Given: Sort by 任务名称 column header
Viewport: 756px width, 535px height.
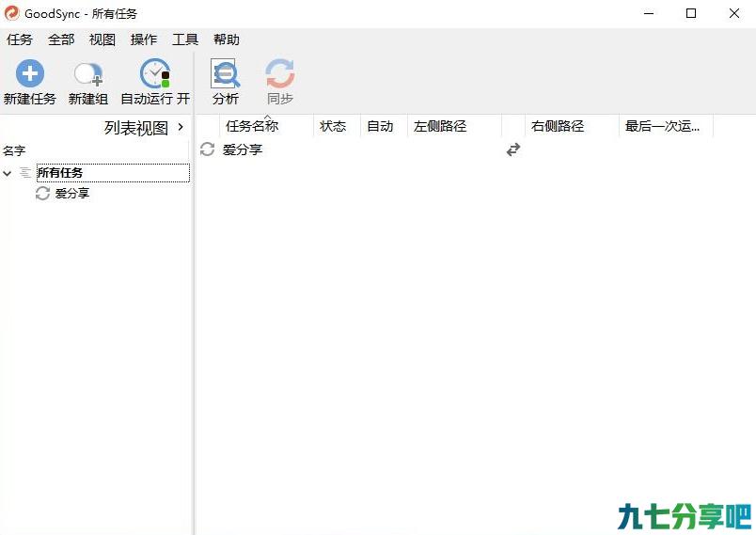Looking at the screenshot, I should pyautogui.click(x=267, y=126).
